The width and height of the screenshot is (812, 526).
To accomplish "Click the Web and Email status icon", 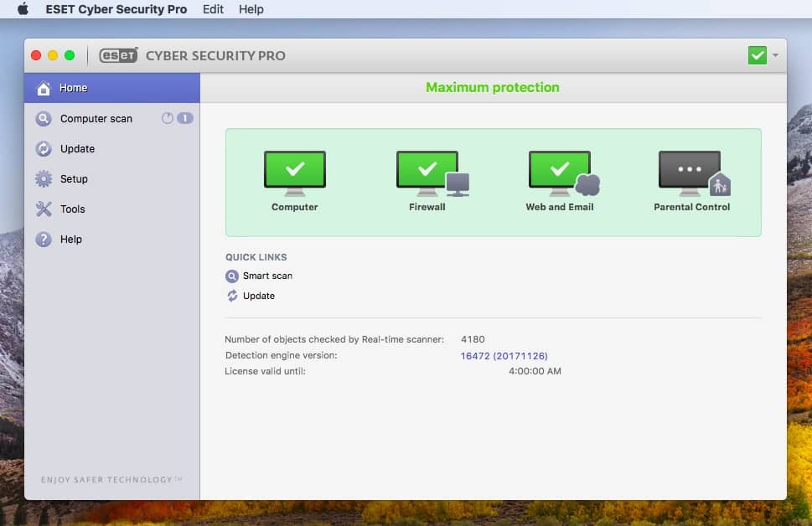I will [560, 170].
